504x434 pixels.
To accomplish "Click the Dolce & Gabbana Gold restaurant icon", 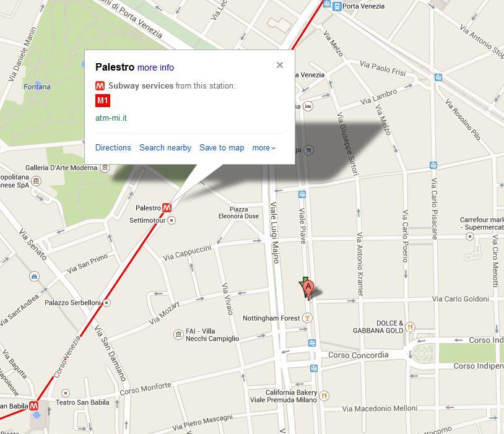I will point(410,327).
